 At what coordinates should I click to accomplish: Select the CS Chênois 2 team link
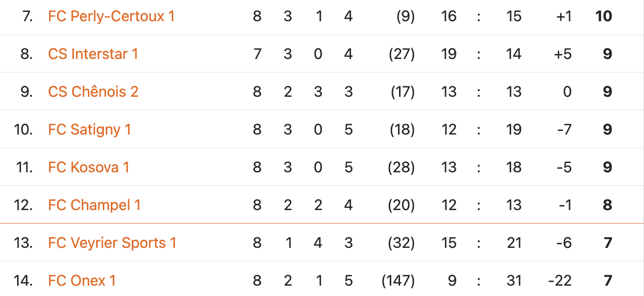click(93, 92)
